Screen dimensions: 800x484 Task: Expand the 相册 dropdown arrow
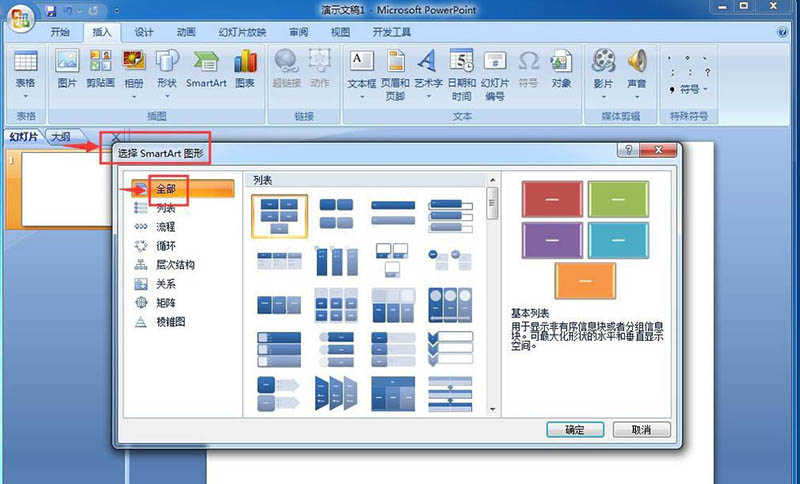click(x=134, y=96)
